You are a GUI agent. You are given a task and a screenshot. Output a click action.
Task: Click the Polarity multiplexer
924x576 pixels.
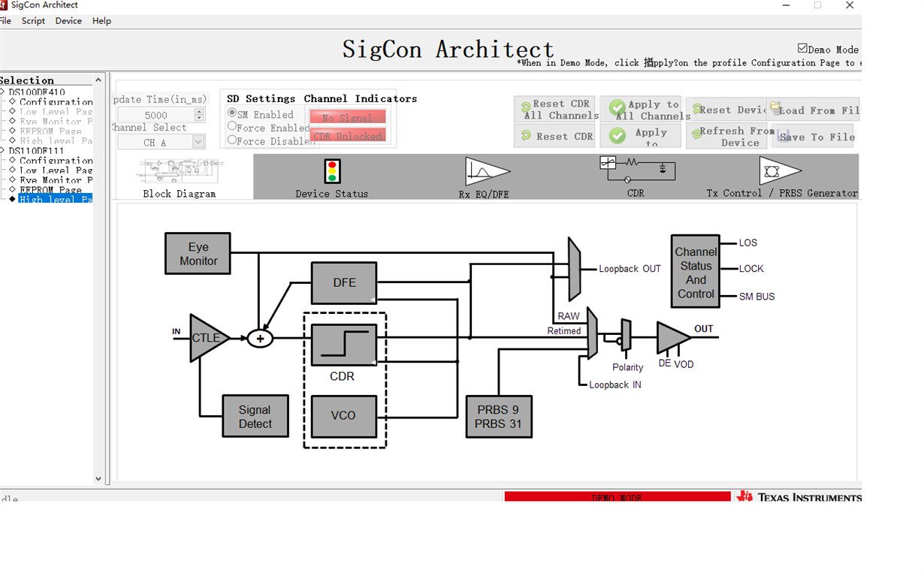pos(626,335)
